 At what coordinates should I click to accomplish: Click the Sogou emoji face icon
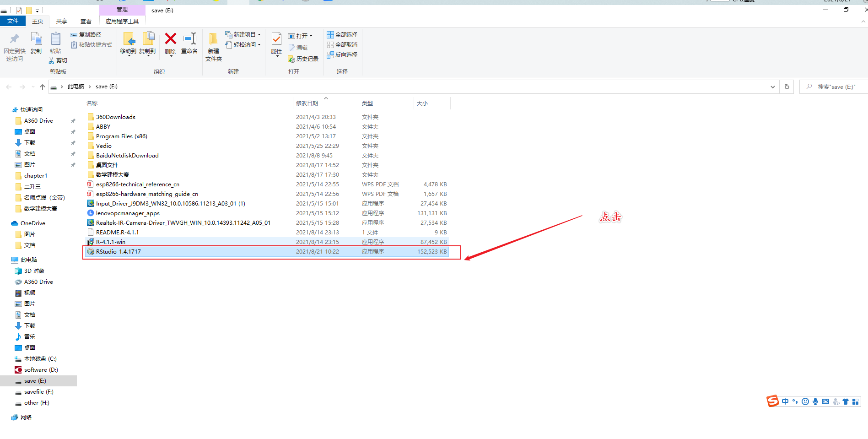[x=805, y=401]
